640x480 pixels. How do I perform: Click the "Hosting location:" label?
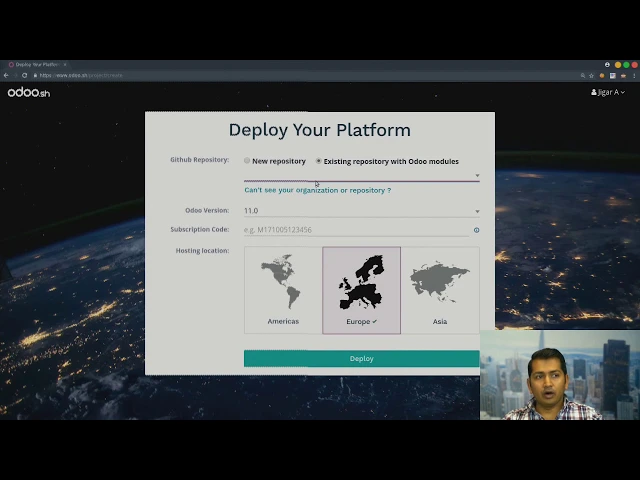click(x=202, y=251)
